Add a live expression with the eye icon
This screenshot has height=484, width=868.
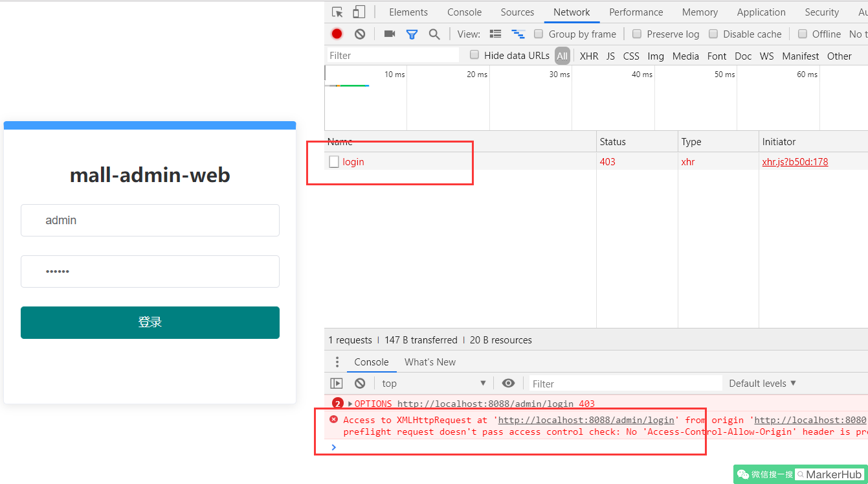coord(508,383)
